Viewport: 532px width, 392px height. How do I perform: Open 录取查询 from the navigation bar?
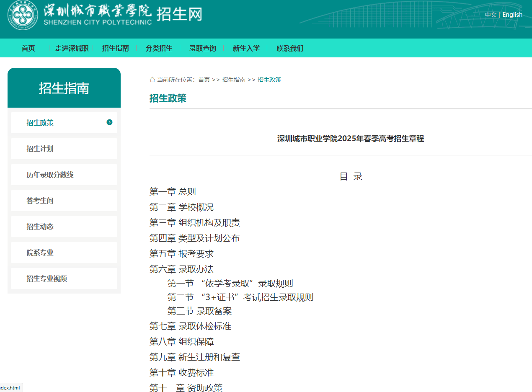coord(202,48)
